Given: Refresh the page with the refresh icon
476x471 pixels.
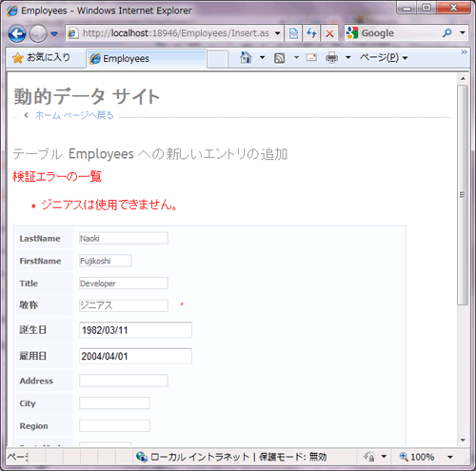Looking at the screenshot, I should [x=311, y=33].
